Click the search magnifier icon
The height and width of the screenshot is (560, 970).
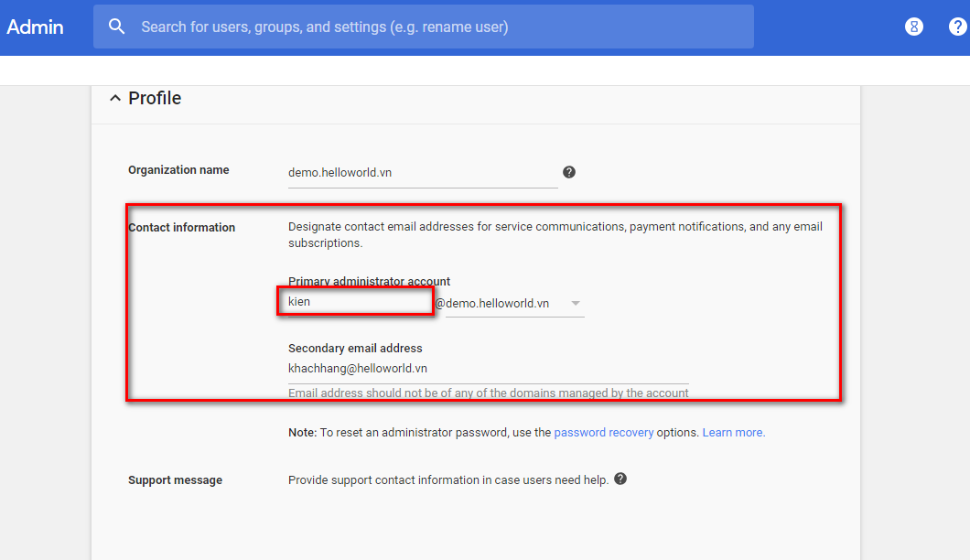pyautogui.click(x=116, y=27)
